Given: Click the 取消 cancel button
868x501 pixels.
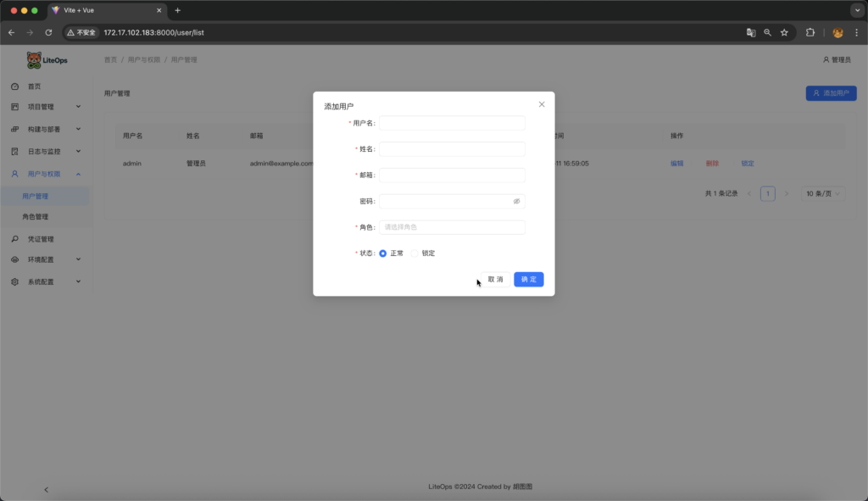Looking at the screenshot, I should point(495,280).
